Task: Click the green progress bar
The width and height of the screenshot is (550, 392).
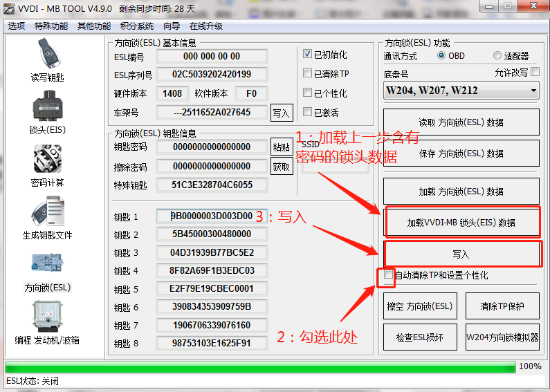Action: coord(260,366)
